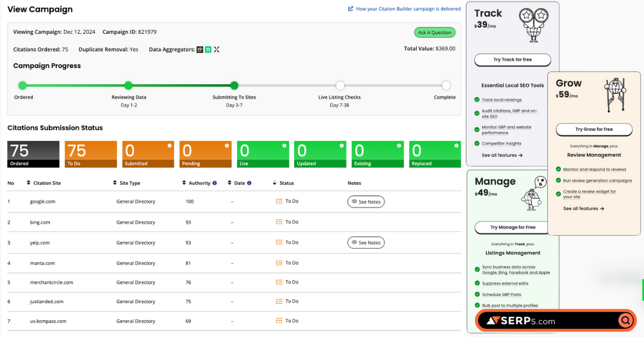
Task: Click the info icon on Existing tile
Action: [399, 145]
